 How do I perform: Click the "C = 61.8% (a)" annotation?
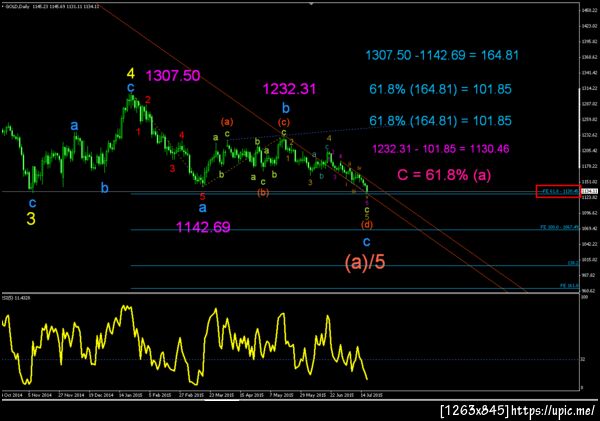click(444, 175)
